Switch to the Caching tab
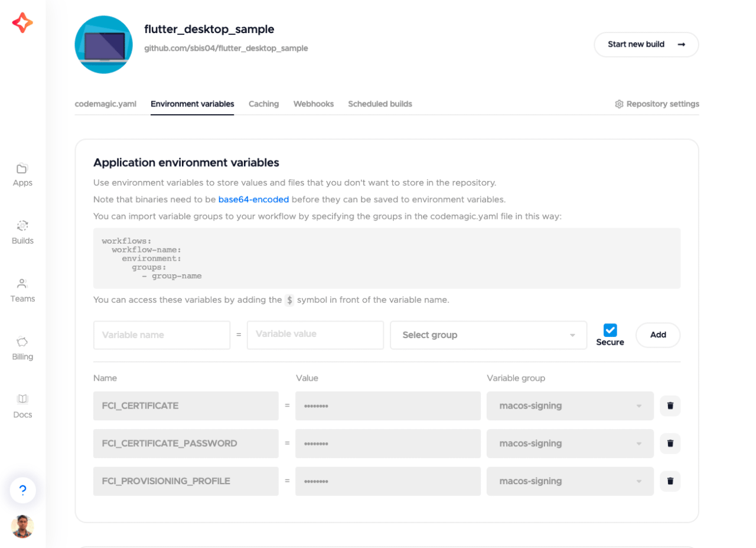 (263, 104)
